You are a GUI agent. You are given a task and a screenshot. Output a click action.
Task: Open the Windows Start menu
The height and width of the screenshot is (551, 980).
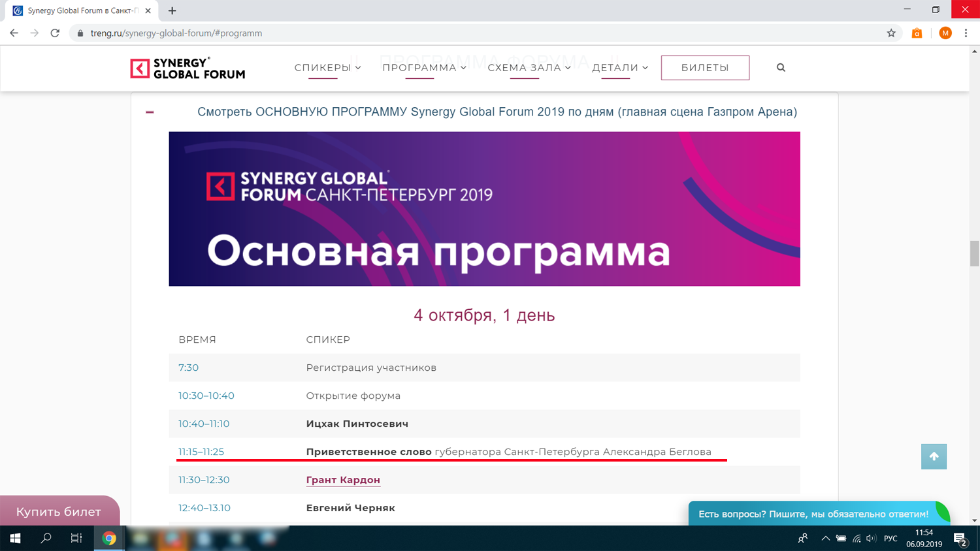[x=15, y=538]
